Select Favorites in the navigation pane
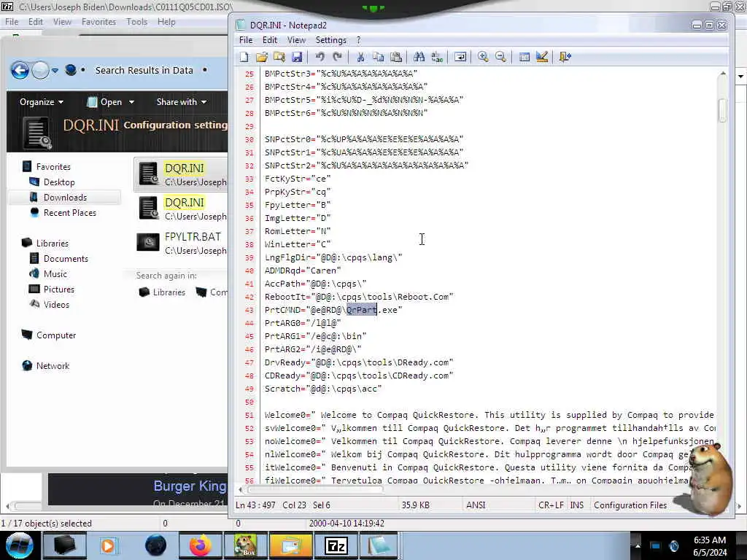 tap(53, 167)
